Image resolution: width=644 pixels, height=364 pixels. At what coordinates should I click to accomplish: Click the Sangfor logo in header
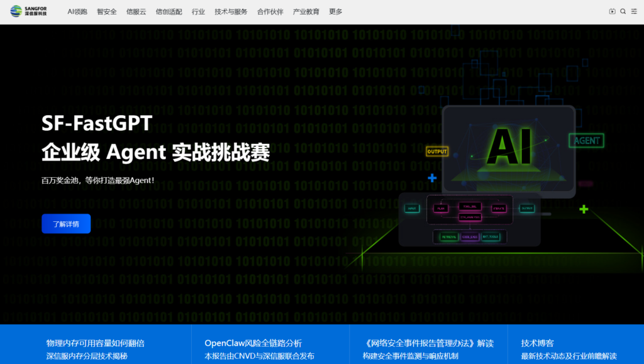click(28, 11)
